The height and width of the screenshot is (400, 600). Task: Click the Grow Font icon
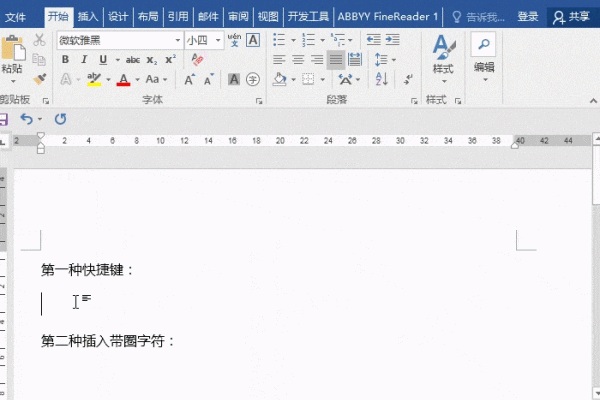tap(189, 80)
